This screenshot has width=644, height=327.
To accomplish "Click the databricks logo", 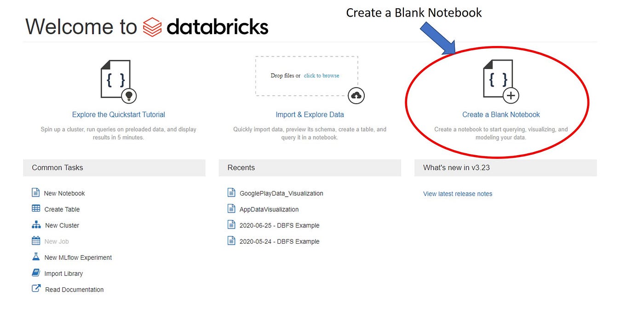I will pyautogui.click(x=206, y=27).
